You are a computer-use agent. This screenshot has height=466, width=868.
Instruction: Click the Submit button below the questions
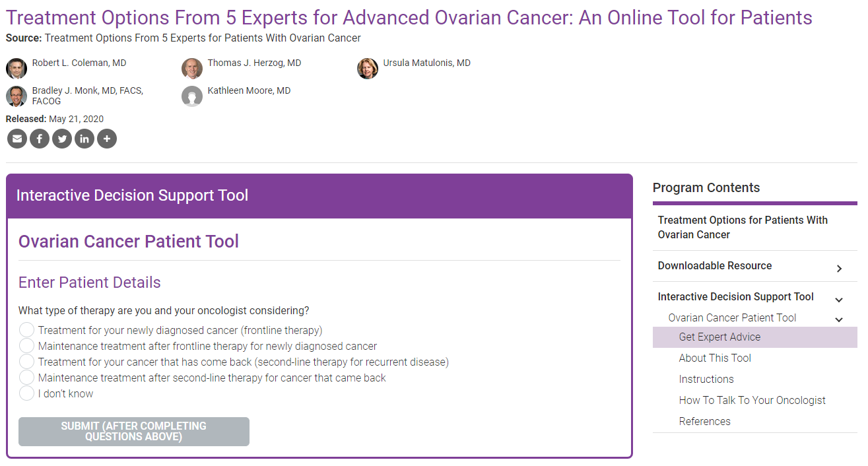[x=134, y=432]
